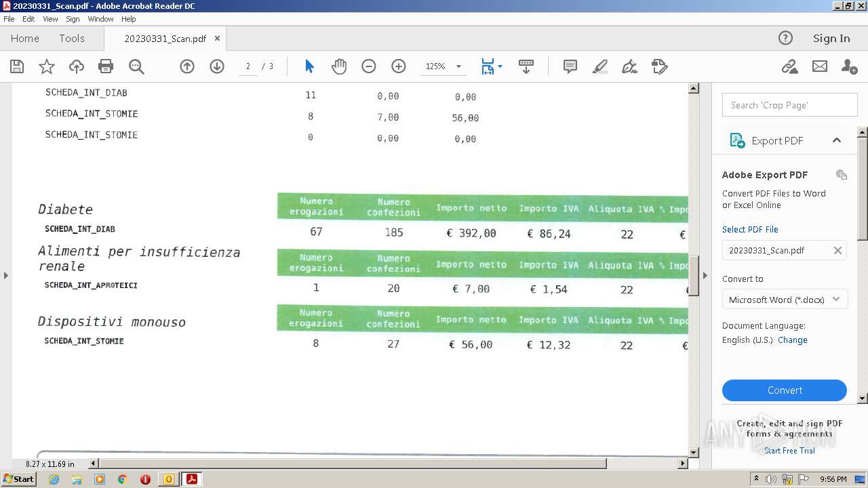The height and width of the screenshot is (488, 868).
Task: Click the copy icon next to Adobe Export PDF
Action: click(842, 175)
